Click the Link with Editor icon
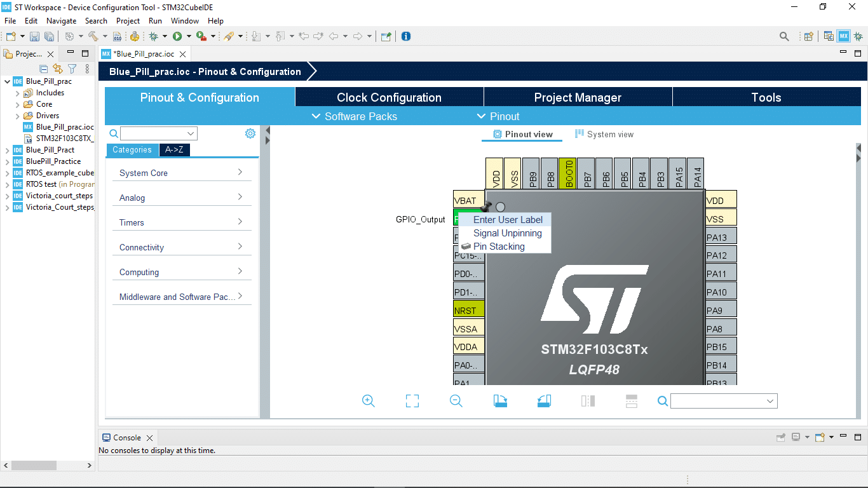868x488 pixels. [x=58, y=69]
